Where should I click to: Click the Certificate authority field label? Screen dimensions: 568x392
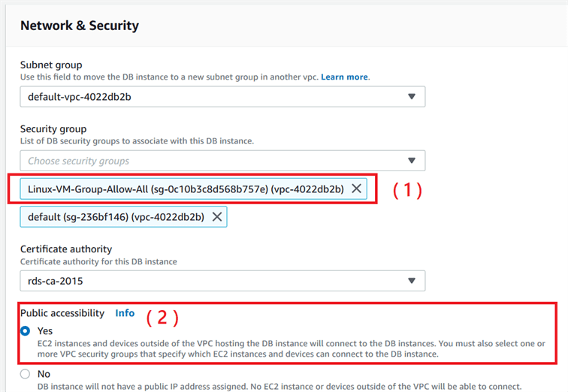(66, 249)
